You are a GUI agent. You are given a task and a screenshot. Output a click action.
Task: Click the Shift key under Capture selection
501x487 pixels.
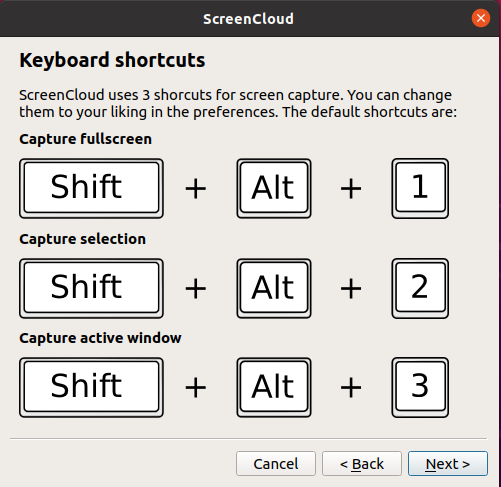click(91, 288)
